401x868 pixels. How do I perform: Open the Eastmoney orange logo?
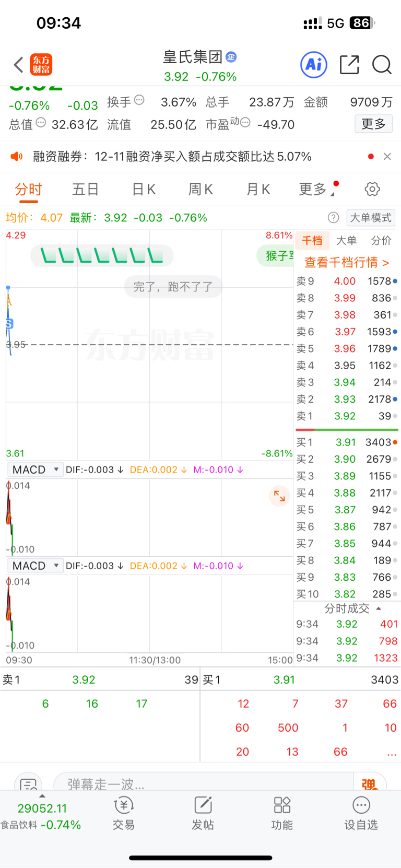[41, 65]
